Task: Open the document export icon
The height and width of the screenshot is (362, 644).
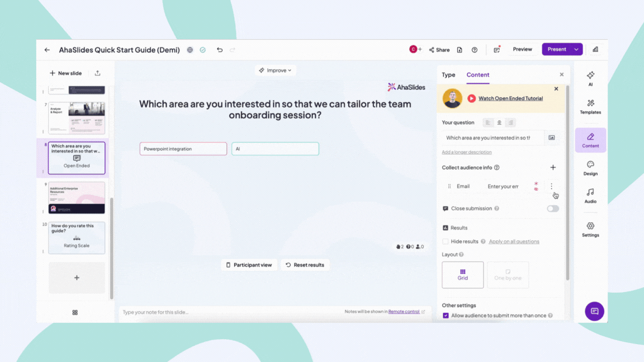Action: [x=460, y=50]
